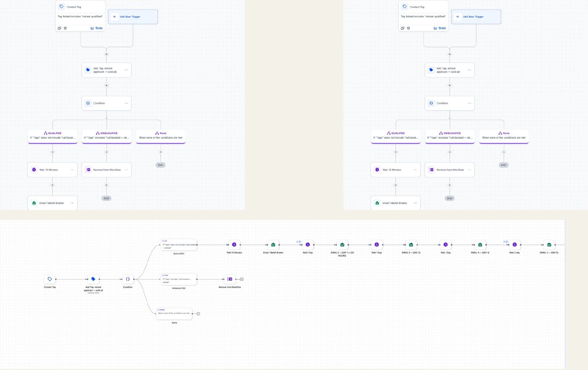588x370 pixels.
Task: Open Add Tag node options menu in right canvas
Action: click(x=469, y=70)
